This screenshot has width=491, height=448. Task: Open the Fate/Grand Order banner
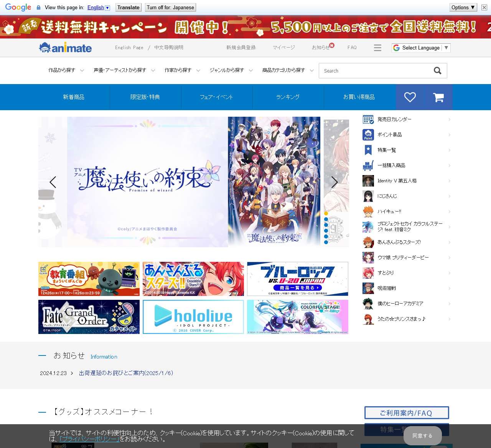89,317
